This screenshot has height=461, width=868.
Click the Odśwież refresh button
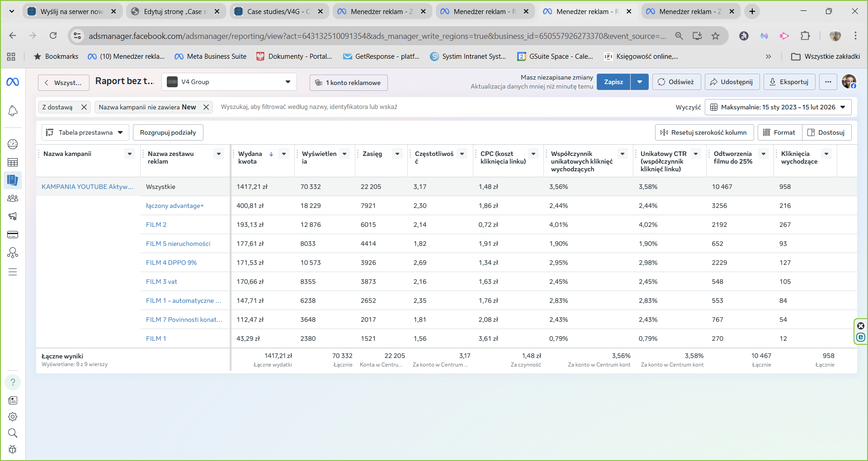coord(676,82)
